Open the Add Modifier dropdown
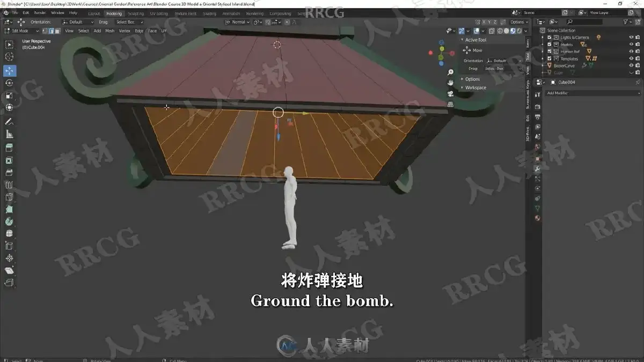The height and width of the screenshot is (362, 644). coord(592,93)
